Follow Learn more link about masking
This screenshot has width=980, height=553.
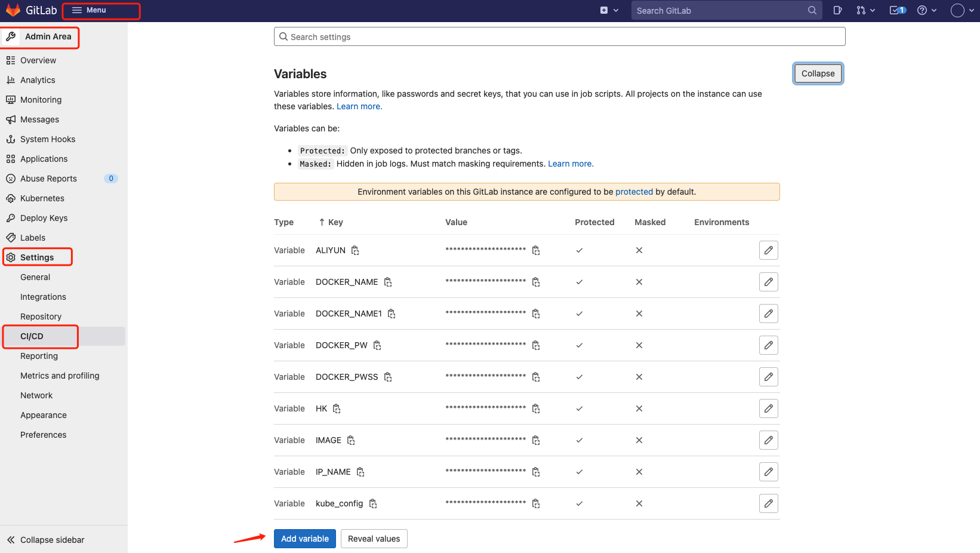[571, 164]
